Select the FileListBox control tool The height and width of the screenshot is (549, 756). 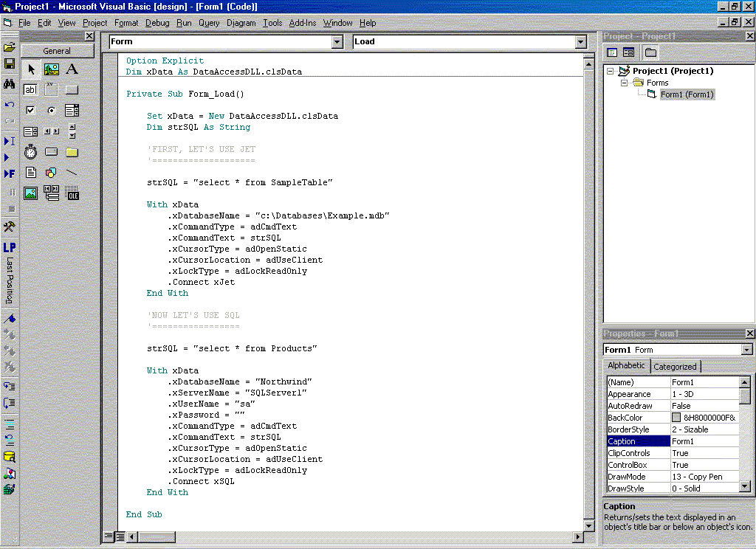[31, 173]
